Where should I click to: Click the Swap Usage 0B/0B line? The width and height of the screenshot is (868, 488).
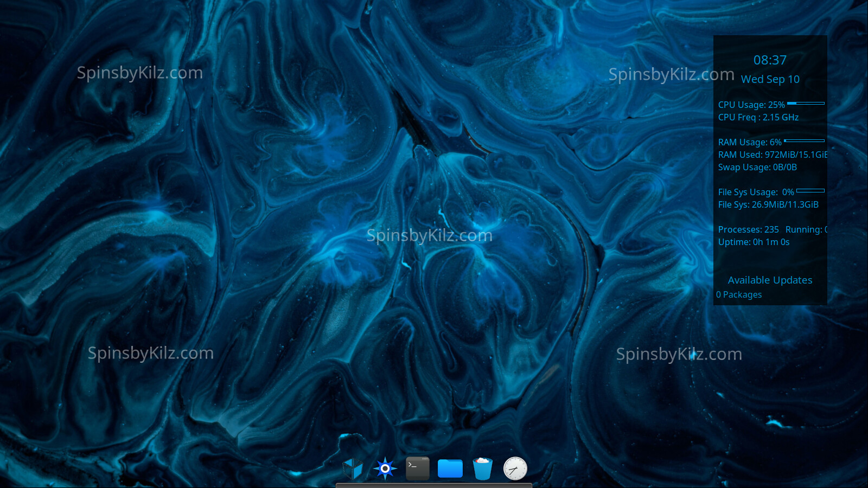click(x=757, y=167)
